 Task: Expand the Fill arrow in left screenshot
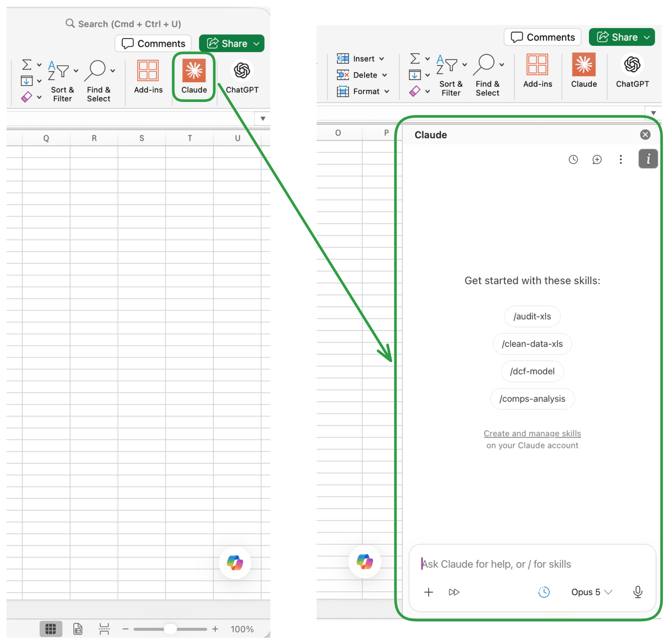[x=39, y=81]
